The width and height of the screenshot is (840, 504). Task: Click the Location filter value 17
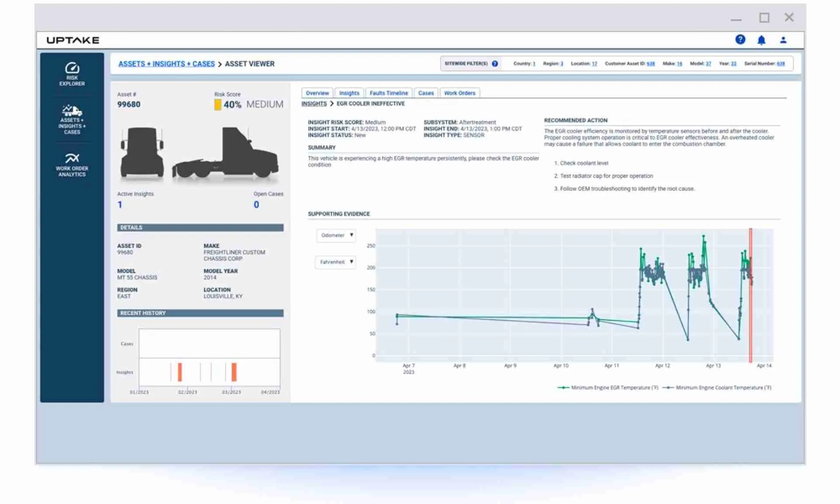pos(595,64)
